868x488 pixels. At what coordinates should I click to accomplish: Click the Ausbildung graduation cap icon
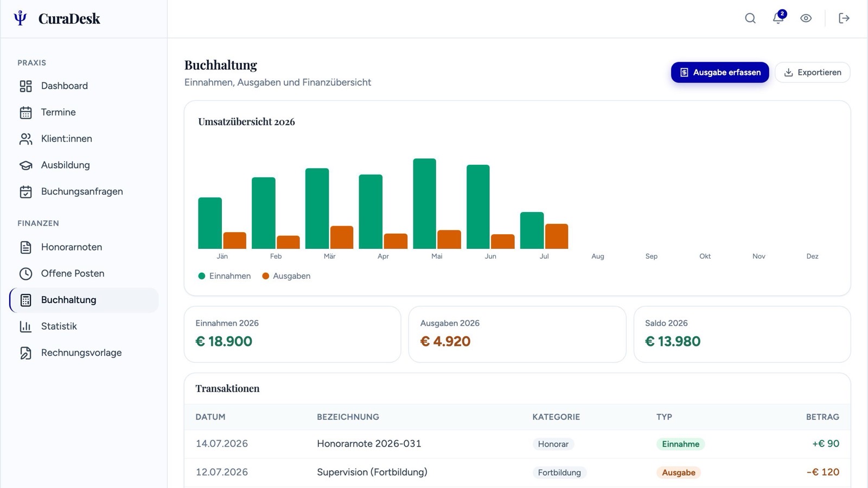tap(26, 165)
